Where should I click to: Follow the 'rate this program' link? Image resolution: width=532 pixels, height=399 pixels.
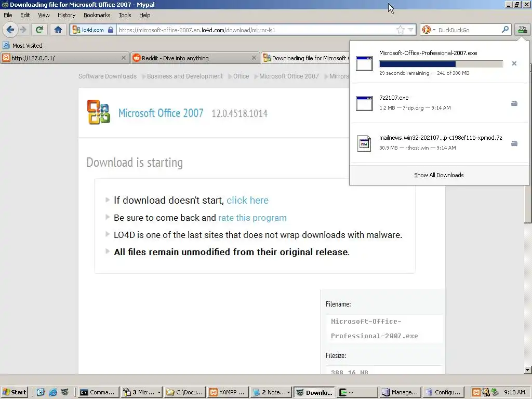[x=252, y=218]
